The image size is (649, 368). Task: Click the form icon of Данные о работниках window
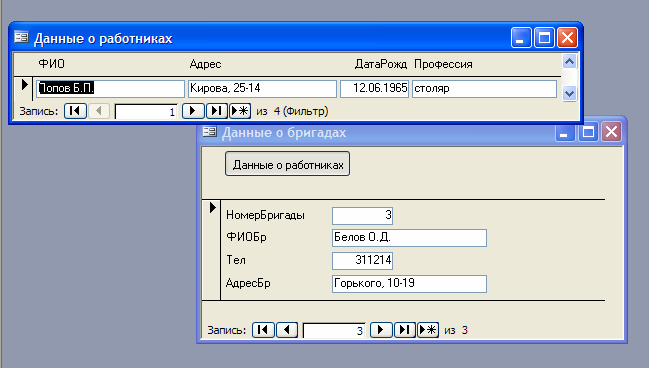pyautogui.click(x=21, y=38)
